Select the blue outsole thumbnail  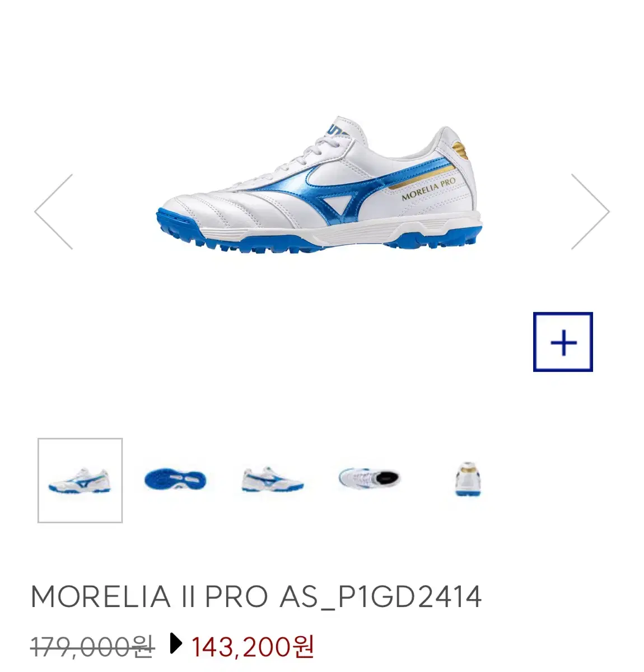pyautogui.click(x=175, y=480)
